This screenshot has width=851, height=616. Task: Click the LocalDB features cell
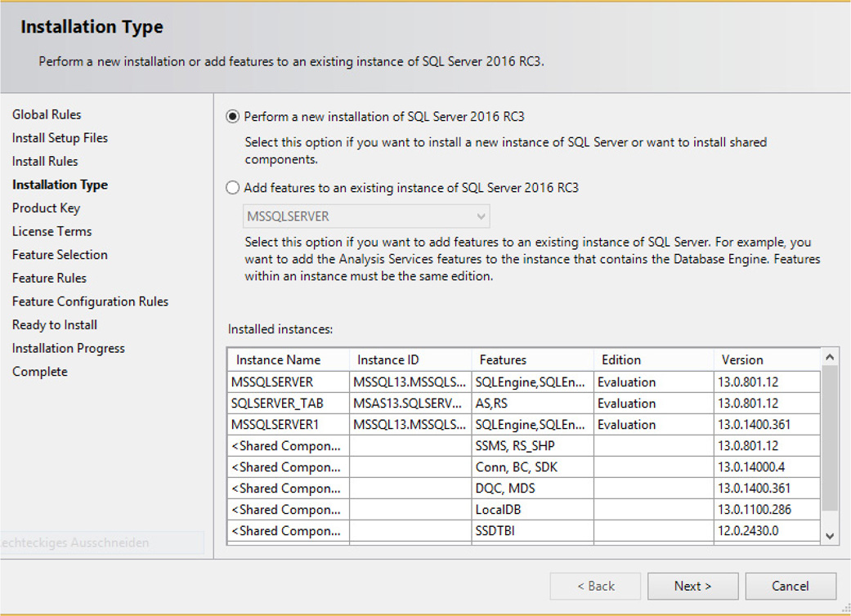533,509
